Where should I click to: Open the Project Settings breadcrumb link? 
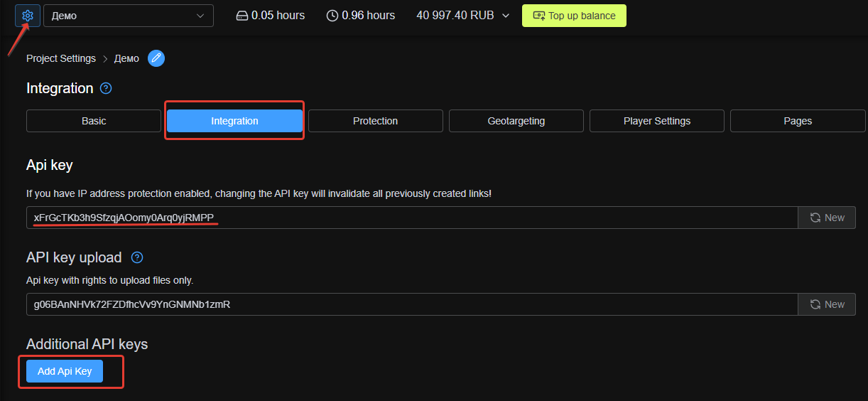click(x=61, y=58)
